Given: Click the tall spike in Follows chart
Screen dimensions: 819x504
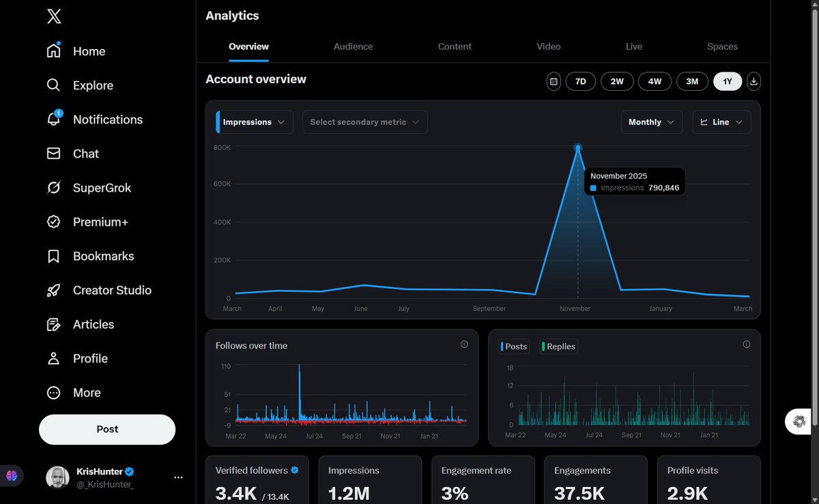Looking at the screenshot, I should [299, 392].
